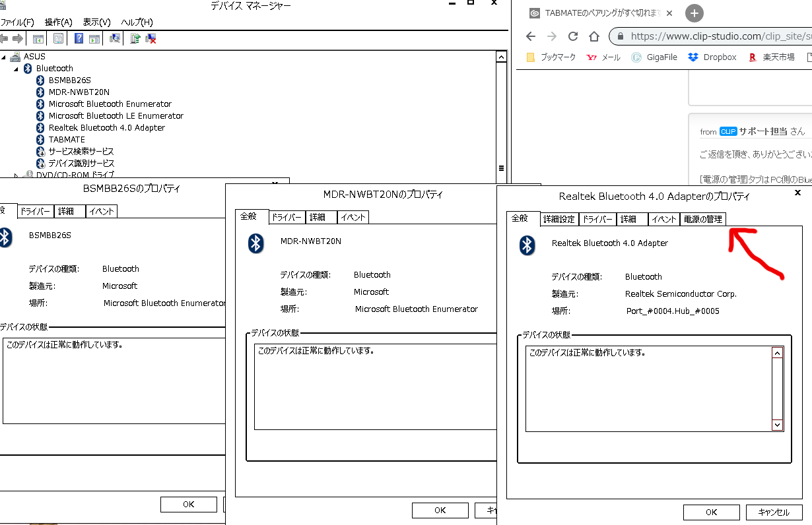
Task: Open the Dropbox bookmark
Action: [712, 57]
